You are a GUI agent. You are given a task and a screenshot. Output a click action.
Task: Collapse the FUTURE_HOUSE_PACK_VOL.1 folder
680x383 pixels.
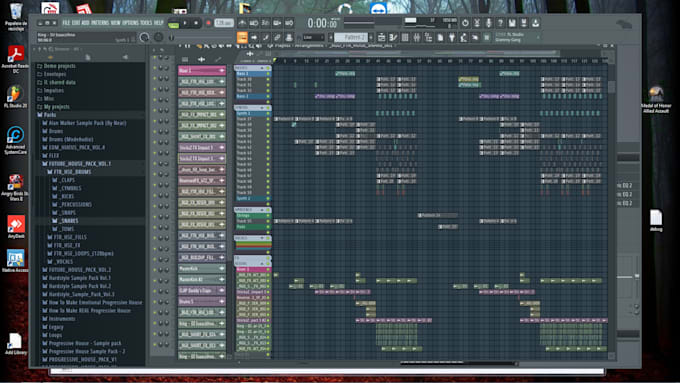point(79,164)
